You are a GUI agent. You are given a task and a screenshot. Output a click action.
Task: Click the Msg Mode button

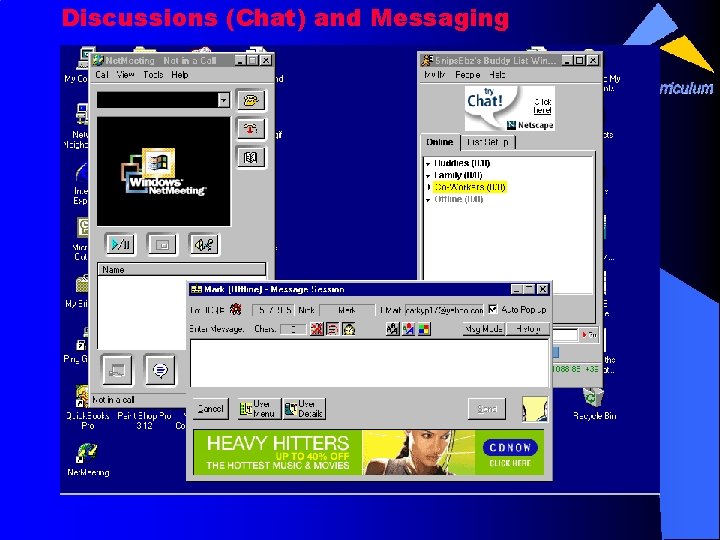pos(484,329)
